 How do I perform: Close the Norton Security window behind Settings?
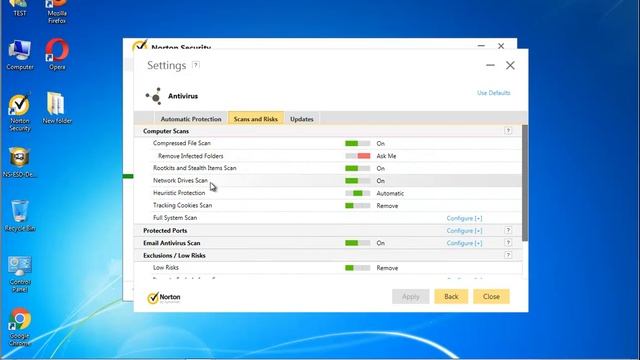click(x=501, y=46)
